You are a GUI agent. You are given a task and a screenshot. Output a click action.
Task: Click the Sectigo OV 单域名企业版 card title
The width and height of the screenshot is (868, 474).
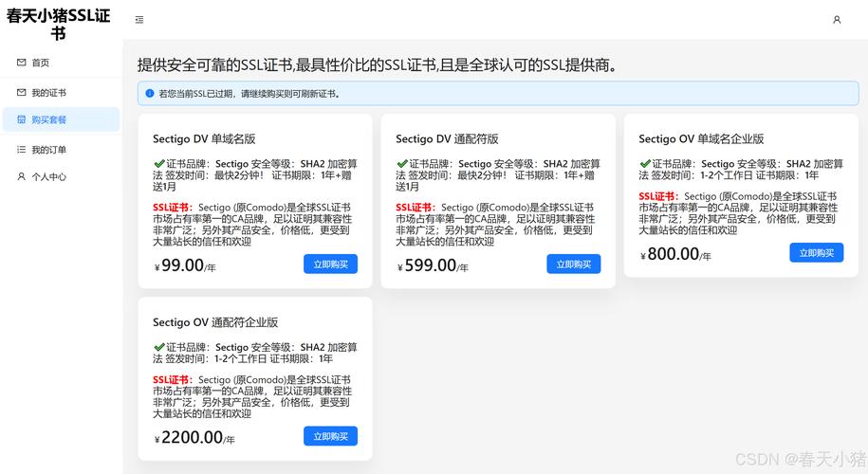701,138
